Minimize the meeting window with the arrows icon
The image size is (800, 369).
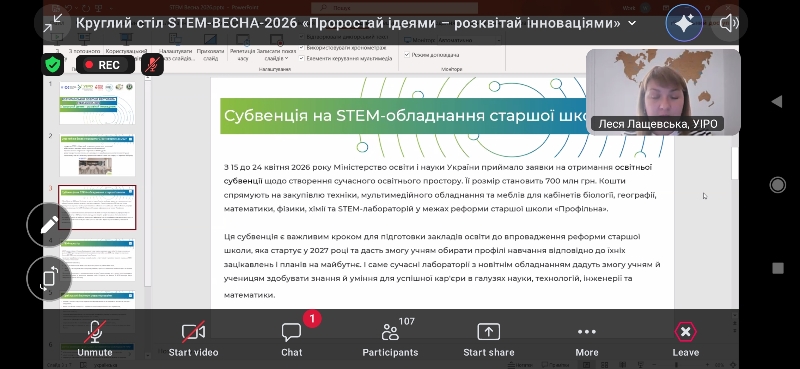(x=53, y=23)
